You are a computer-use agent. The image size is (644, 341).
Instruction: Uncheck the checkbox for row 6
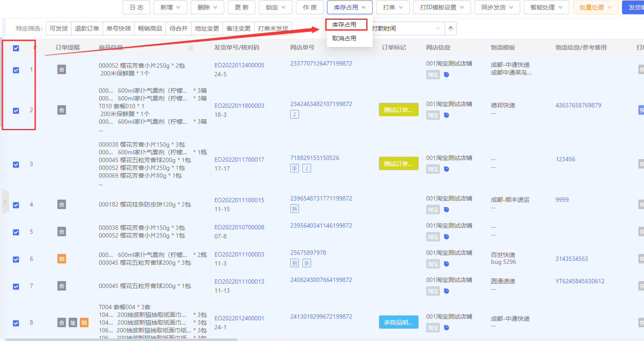pyautogui.click(x=16, y=259)
